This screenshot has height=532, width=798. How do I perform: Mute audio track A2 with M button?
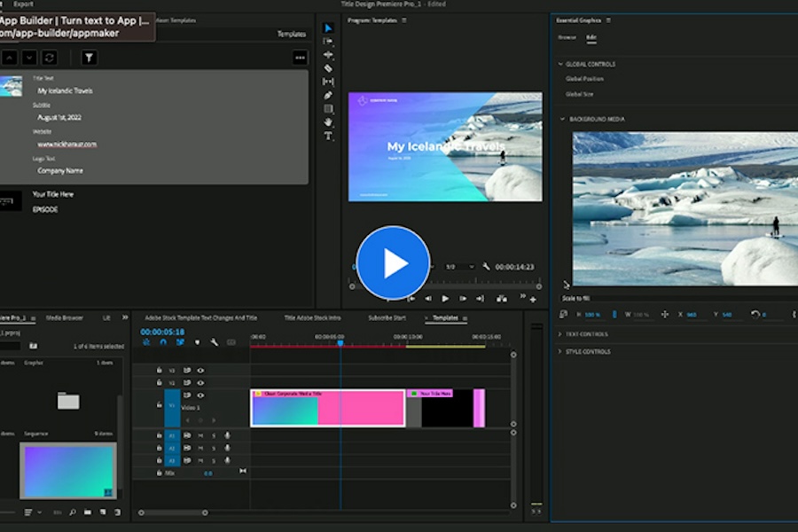click(x=200, y=448)
